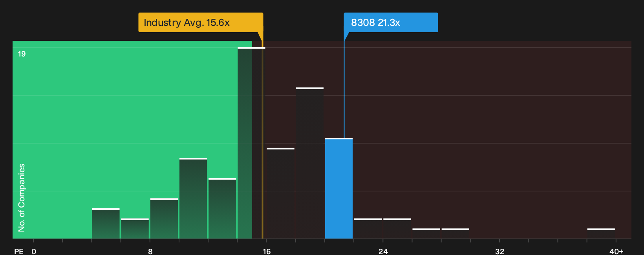Click the Industry Avg. 15.6x label
This screenshot has width=644, height=255.
pos(201,22)
